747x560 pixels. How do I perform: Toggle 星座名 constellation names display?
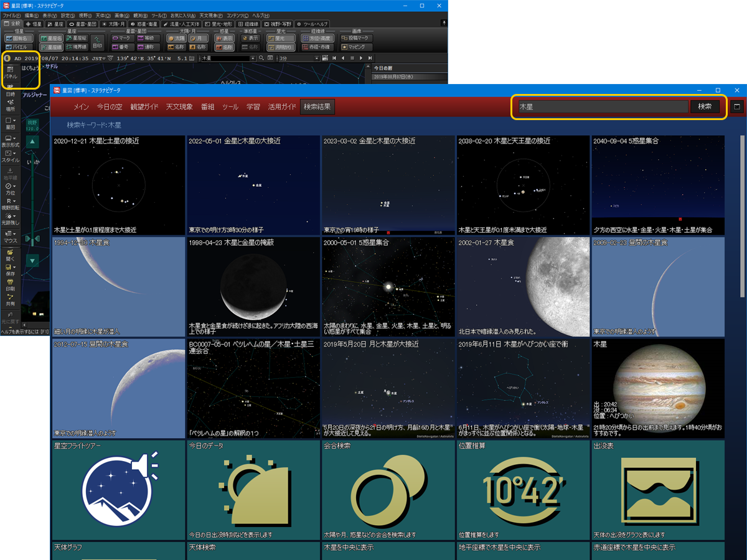tap(52, 38)
